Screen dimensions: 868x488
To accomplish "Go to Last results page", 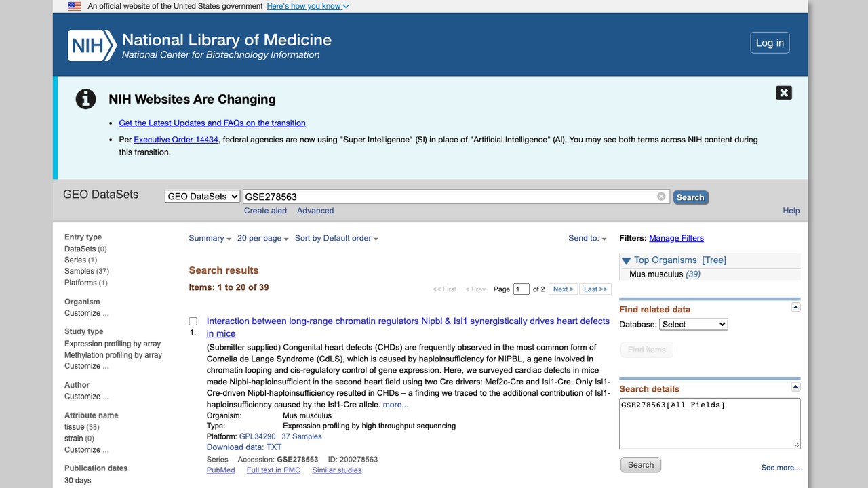I will (x=595, y=289).
